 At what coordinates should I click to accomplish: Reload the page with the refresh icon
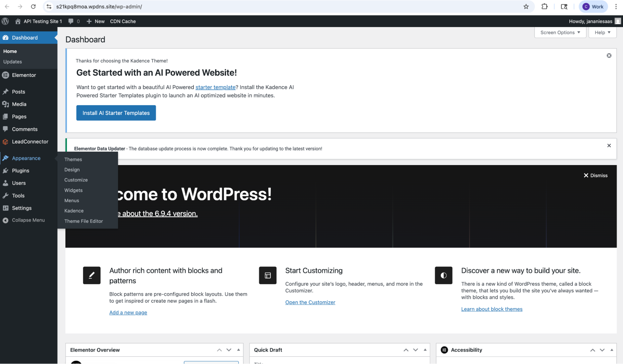coord(33,7)
